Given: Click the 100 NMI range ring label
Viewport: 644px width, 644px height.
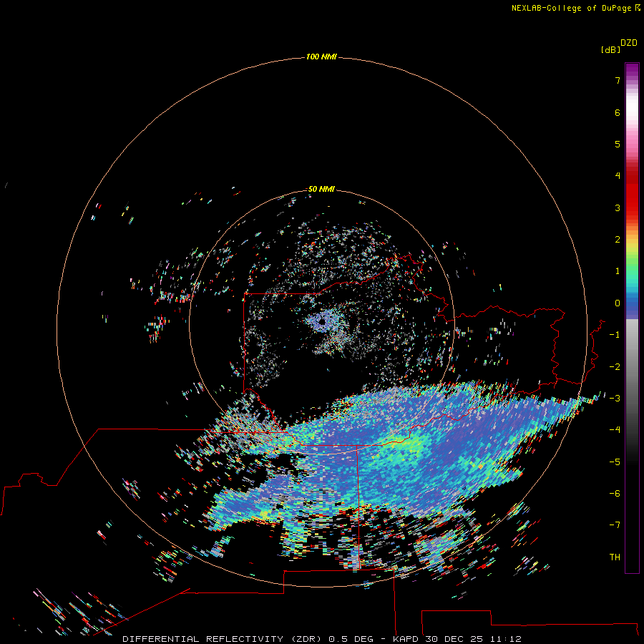Looking at the screenshot, I should click(x=321, y=57).
